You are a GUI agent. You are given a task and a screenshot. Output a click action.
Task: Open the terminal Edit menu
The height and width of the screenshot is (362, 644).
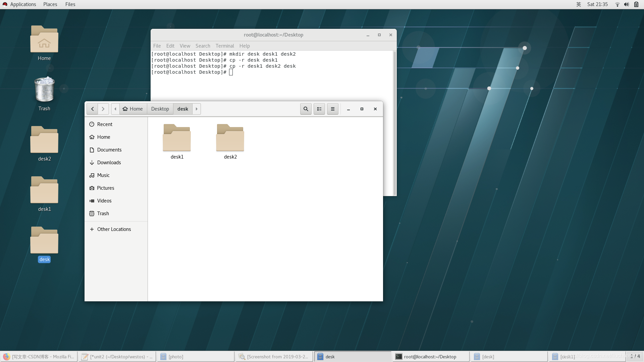point(170,46)
